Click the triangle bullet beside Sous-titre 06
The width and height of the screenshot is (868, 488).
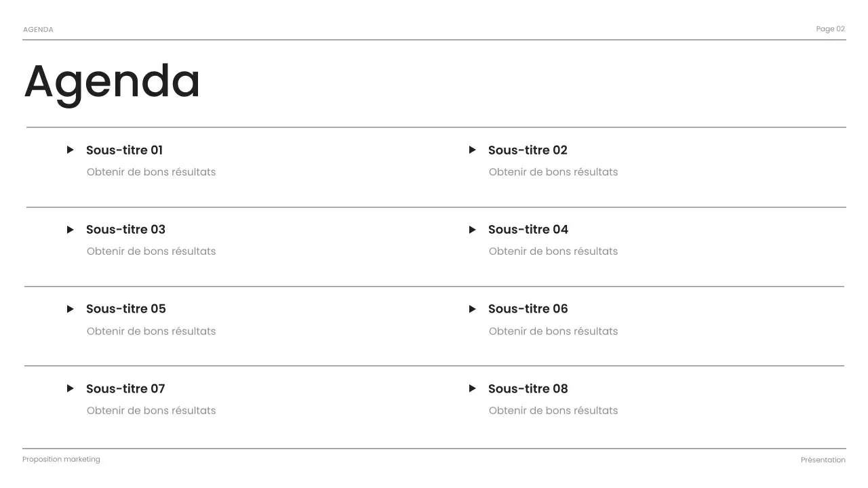[472, 309]
